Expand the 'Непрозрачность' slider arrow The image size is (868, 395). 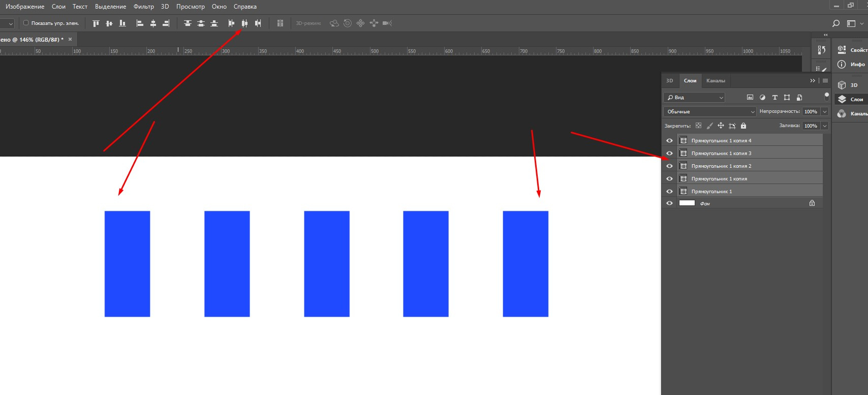[x=824, y=111]
